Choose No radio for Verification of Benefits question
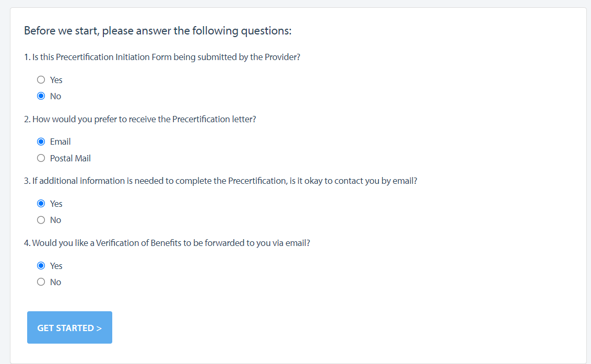The width and height of the screenshot is (591, 364). 41,282
